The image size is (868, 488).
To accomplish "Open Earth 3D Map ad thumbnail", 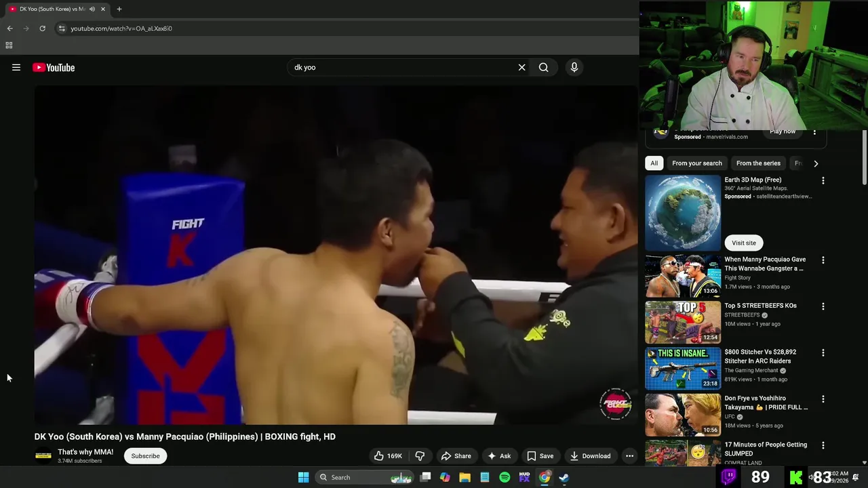I will pyautogui.click(x=683, y=213).
